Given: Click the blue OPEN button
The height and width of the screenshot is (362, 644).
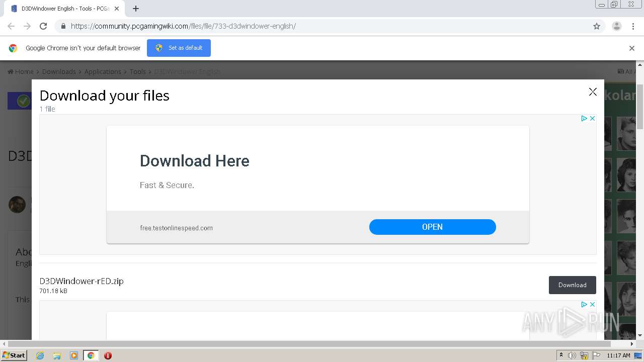Looking at the screenshot, I should pos(433,227).
